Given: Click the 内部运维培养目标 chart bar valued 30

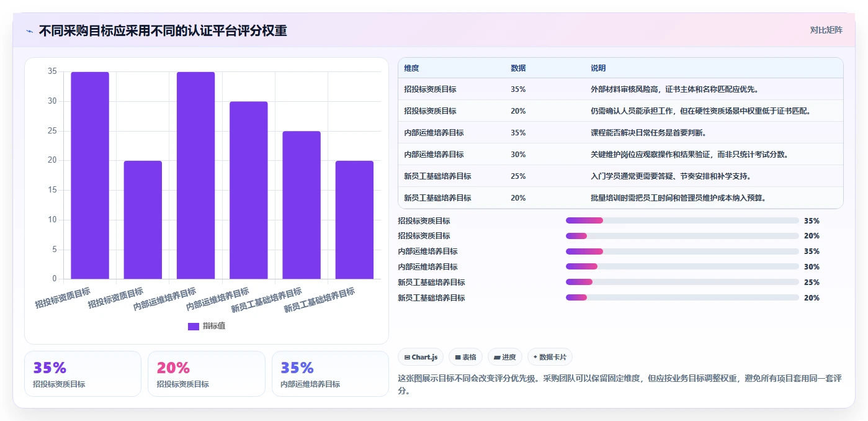Looking at the screenshot, I should 249,190.
